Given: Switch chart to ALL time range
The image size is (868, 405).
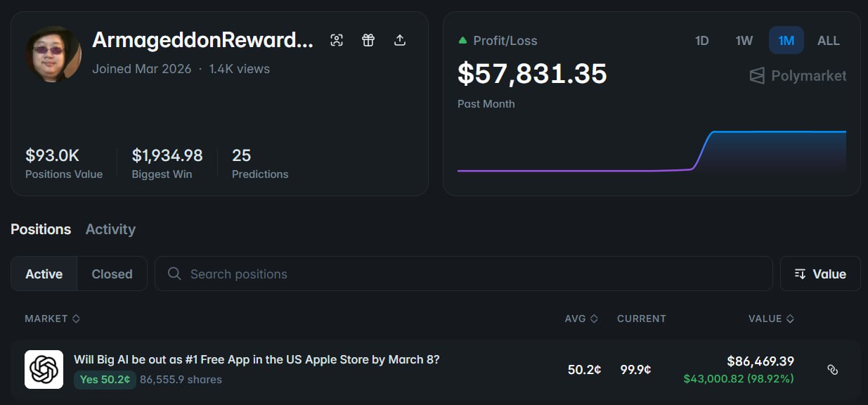Looking at the screenshot, I should [x=828, y=41].
